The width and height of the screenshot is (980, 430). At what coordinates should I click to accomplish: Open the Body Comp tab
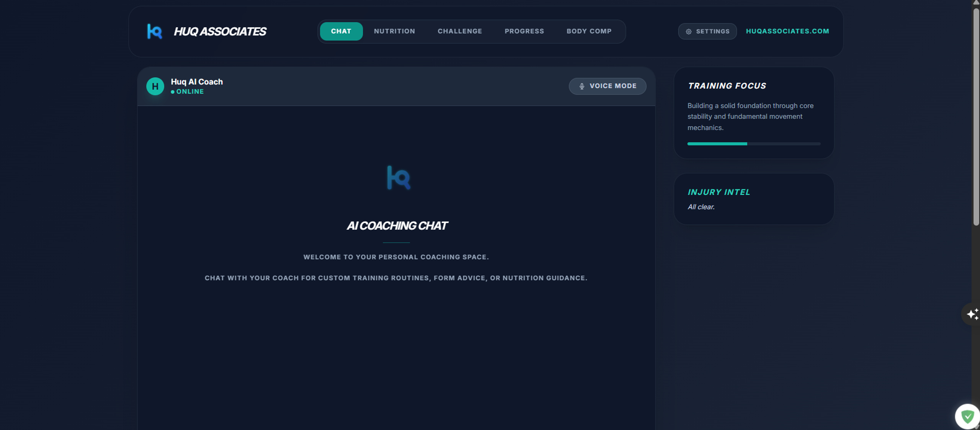pyautogui.click(x=589, y=31)
